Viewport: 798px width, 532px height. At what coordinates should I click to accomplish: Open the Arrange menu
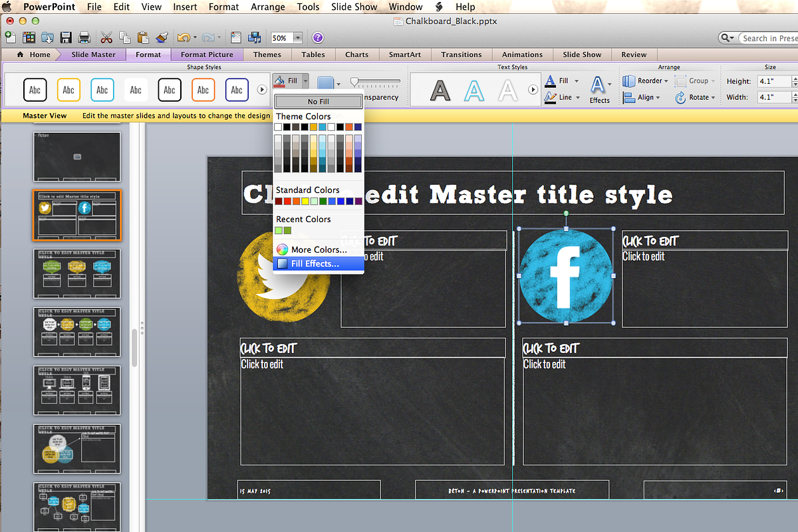268,7
